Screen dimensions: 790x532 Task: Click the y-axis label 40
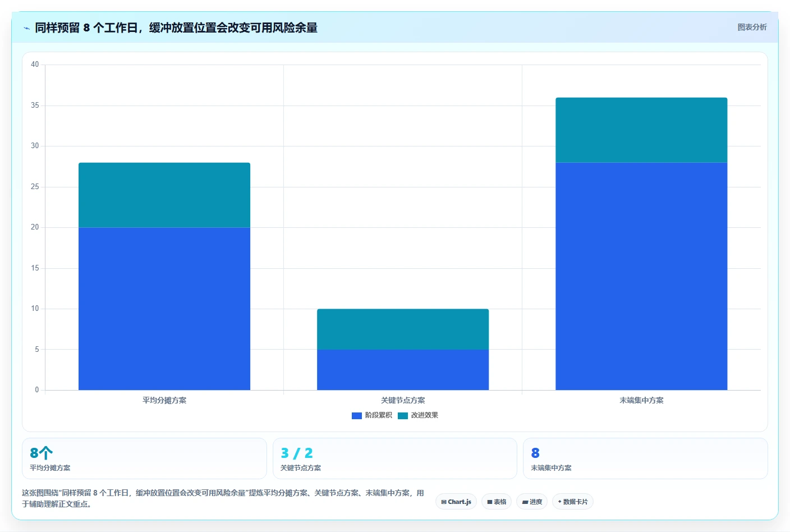pos(35,65)
